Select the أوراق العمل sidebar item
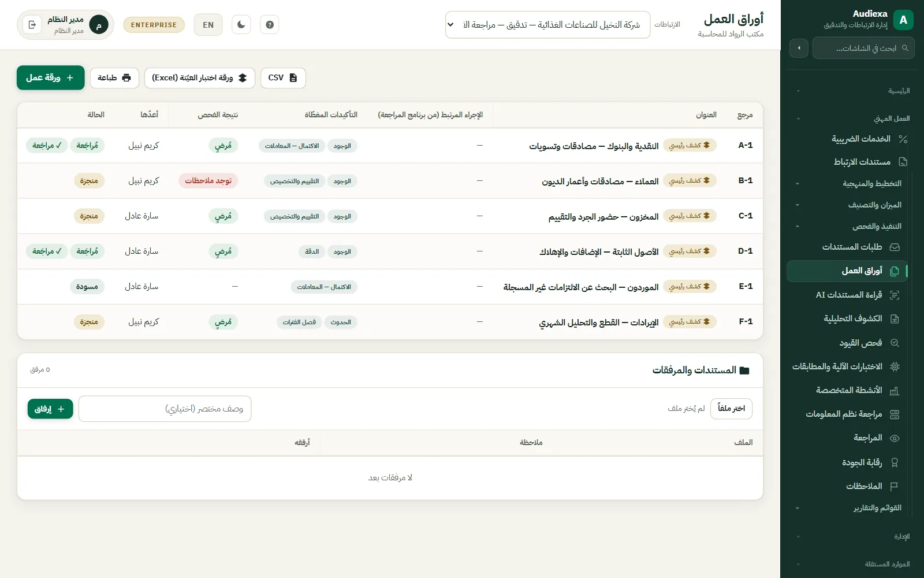Viewport: 924px width, 578px height. 847,271
